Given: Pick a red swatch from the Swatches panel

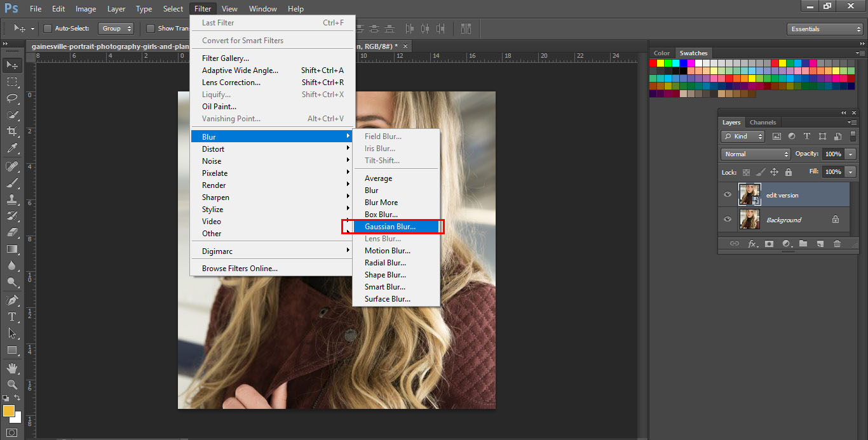Looking at the screenshot, I should click(x=652, y=63).
